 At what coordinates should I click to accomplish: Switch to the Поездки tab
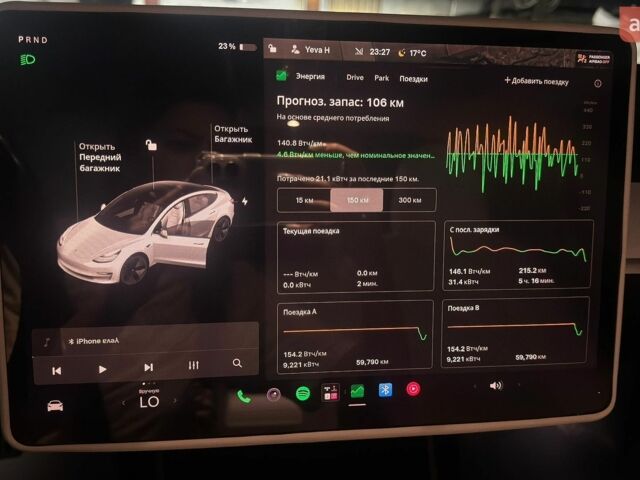coord(413,79)
